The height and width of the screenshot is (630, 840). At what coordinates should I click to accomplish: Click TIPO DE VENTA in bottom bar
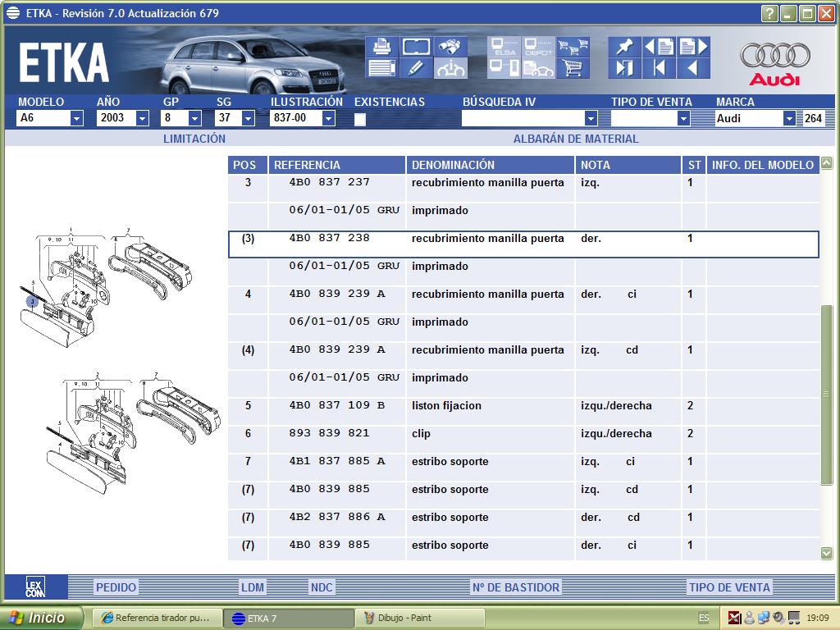[729, 587]
